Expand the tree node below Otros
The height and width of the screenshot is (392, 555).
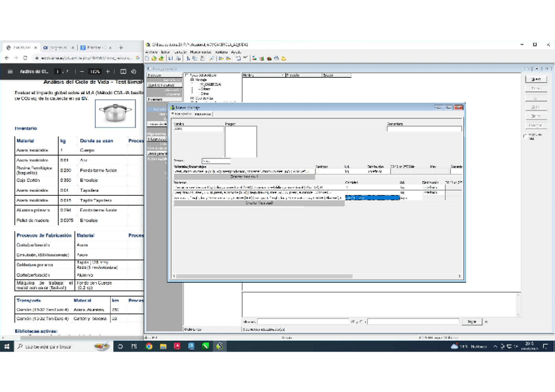tap(192, 98)
